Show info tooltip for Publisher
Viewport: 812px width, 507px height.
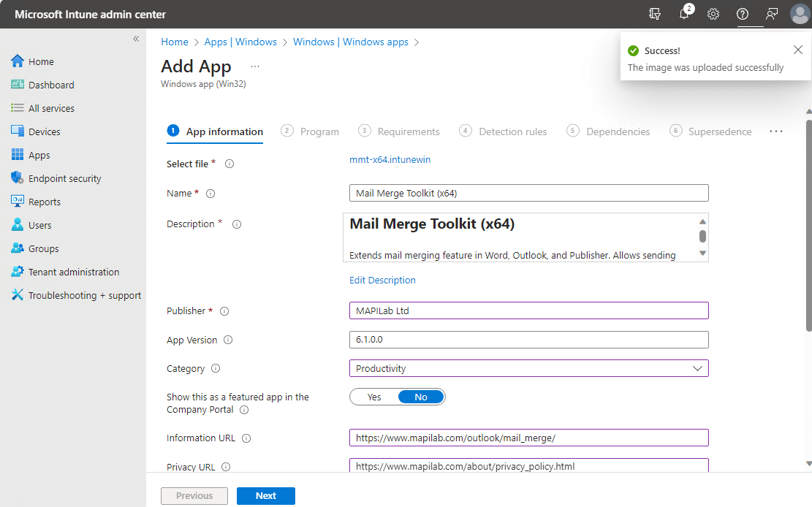[x=224, y=311]
